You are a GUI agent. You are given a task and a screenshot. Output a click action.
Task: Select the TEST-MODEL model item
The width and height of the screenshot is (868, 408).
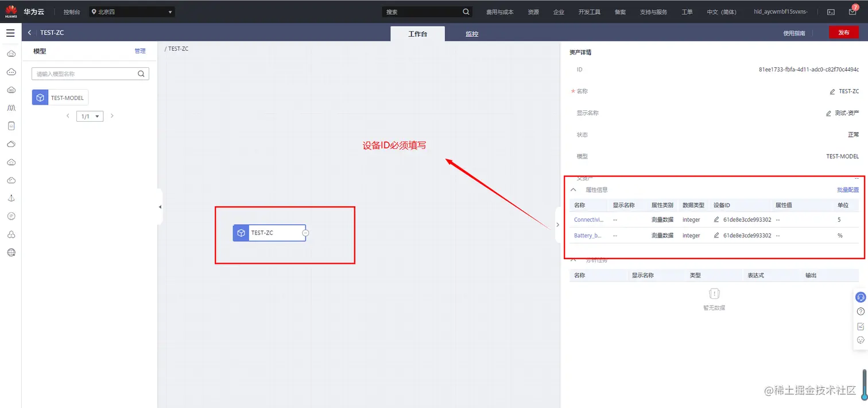(x=60, y=98)
